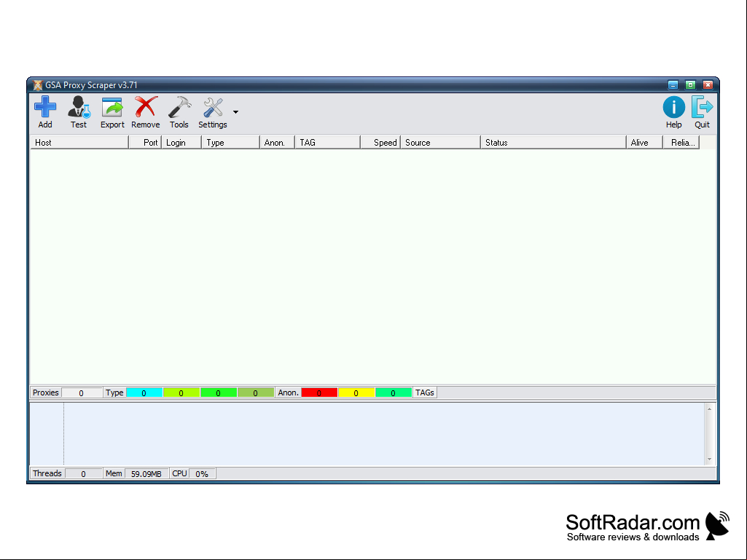Click the Add blue plus icon
747x560 pixels.
point(45,107)
